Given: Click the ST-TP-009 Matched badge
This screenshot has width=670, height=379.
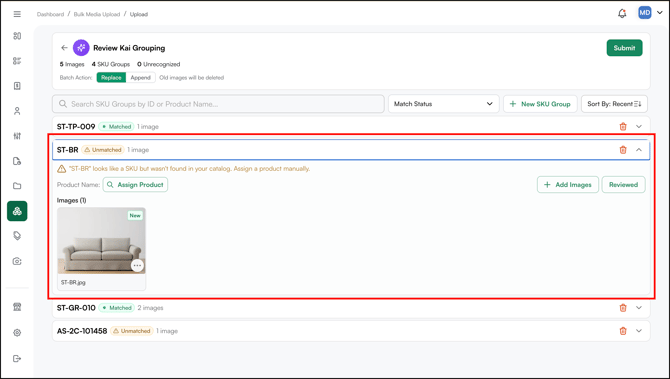Looking at the screenshot, I should 116,126.
